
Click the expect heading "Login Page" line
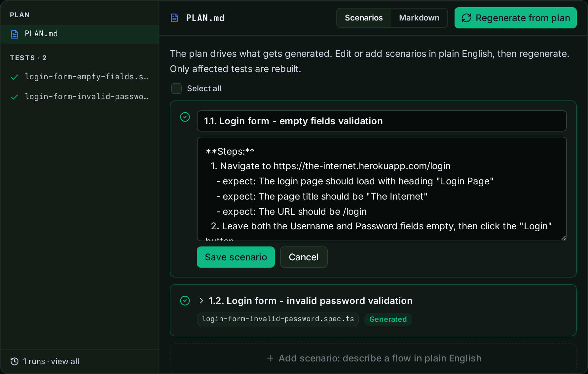click(355, 181)
